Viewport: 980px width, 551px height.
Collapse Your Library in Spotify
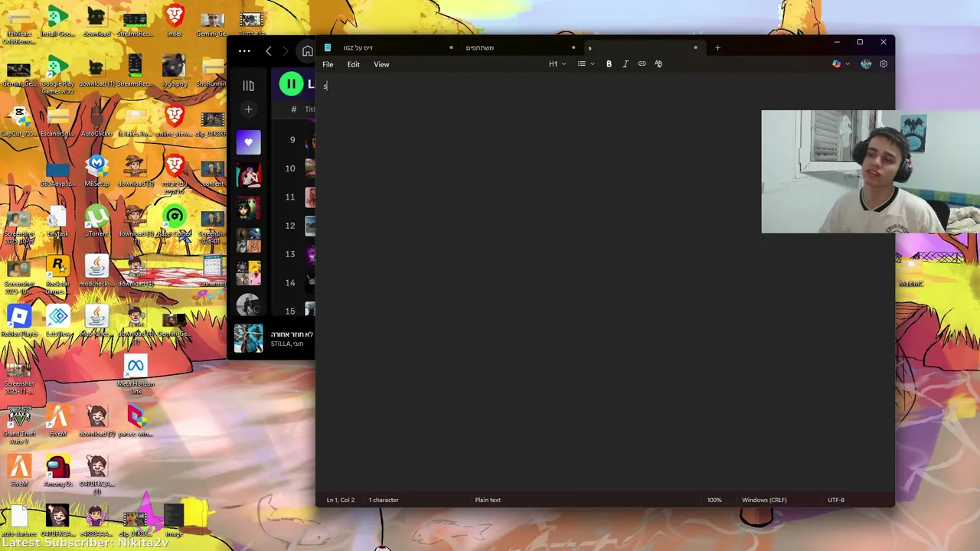[248, 86]
